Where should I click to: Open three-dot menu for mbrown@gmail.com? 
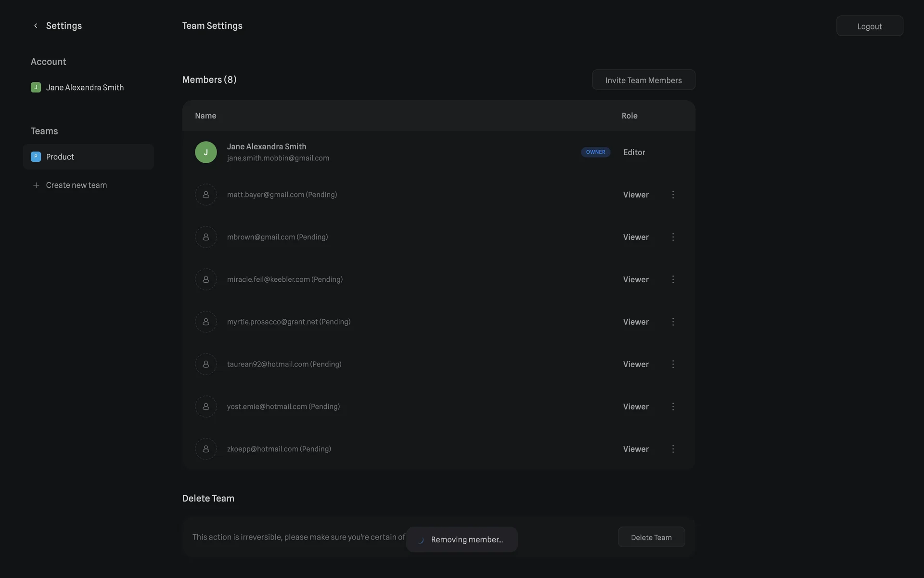[x=673, y=237]
